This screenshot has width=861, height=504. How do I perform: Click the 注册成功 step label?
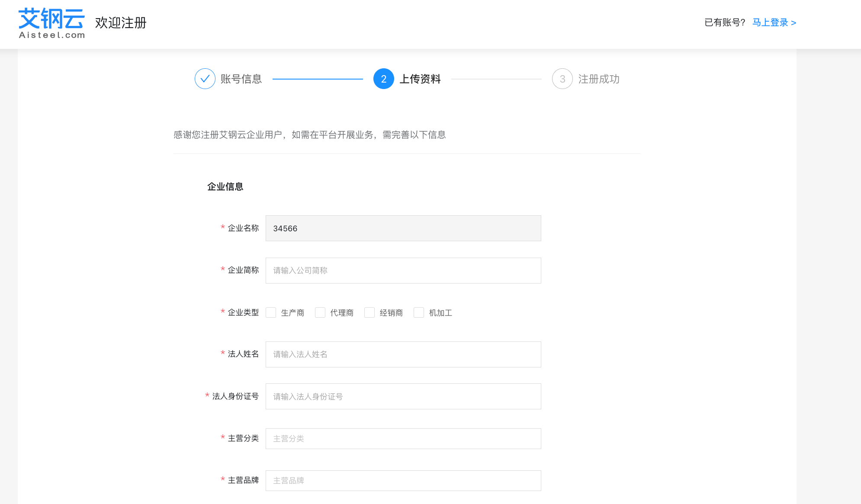tap(599, 79)
